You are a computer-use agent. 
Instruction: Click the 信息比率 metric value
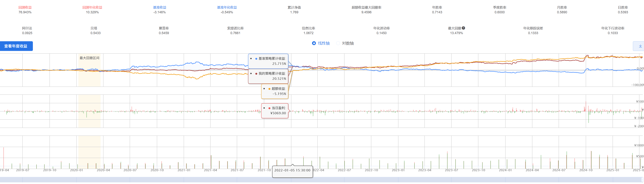308,33
